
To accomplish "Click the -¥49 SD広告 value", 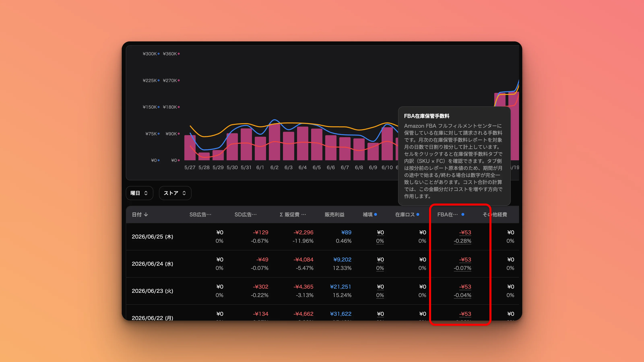I will tap(262, 260).
